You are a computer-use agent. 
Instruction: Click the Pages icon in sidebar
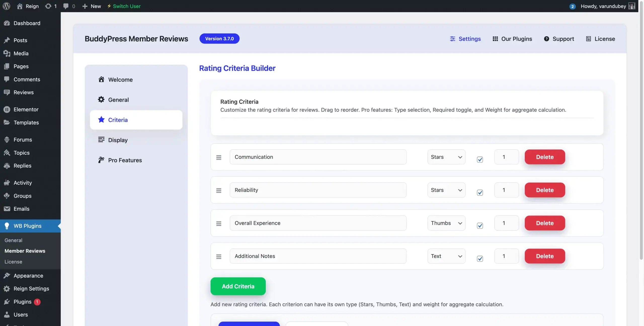7,66
